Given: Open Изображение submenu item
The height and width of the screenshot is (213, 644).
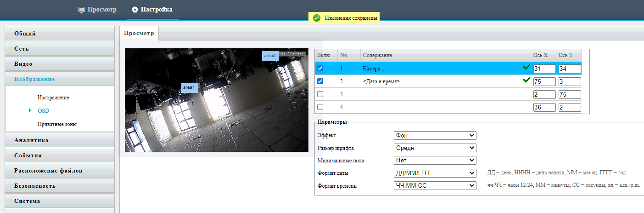Looking at the screenshot, I should tap(53, 98).
